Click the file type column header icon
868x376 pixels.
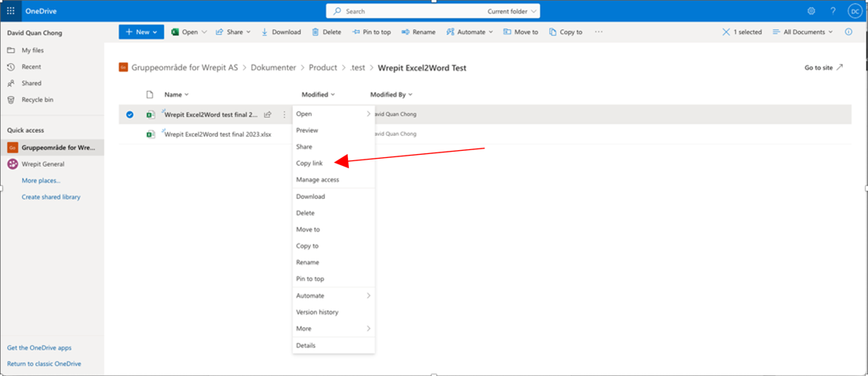(x=149, y=95)
